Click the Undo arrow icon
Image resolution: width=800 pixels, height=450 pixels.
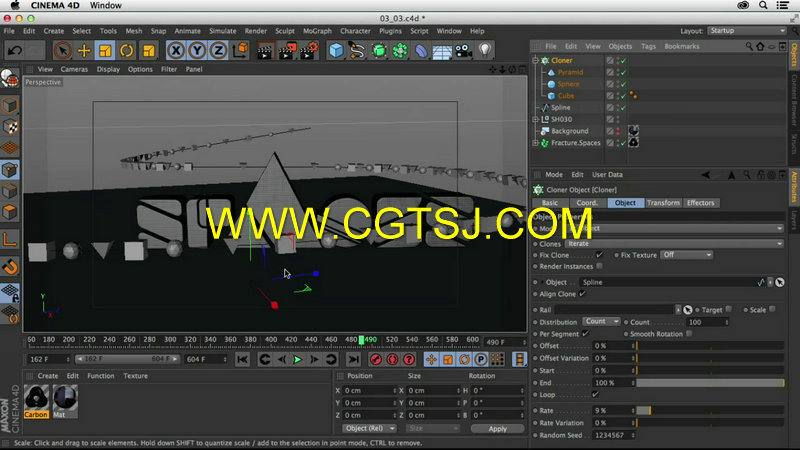coord(15,51)
